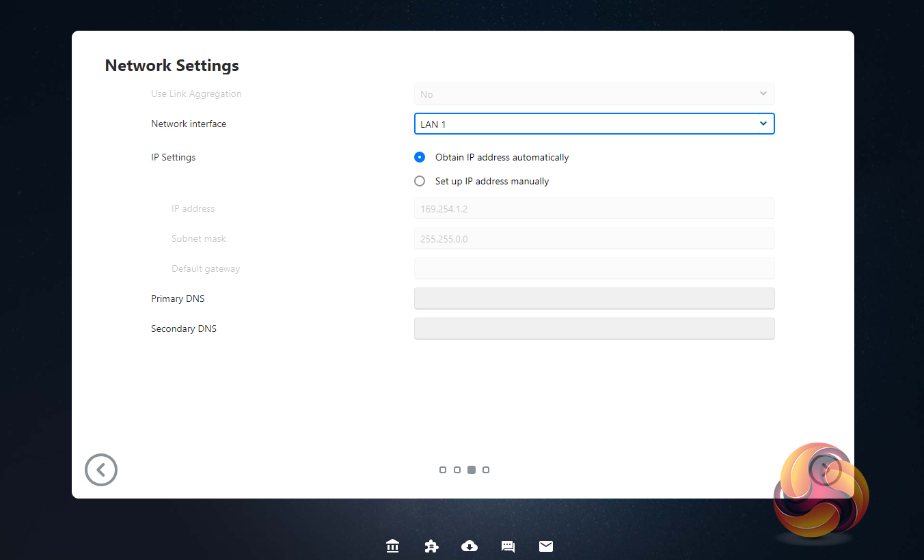Open the chat bubbles feedback icon

click(508, 546)
